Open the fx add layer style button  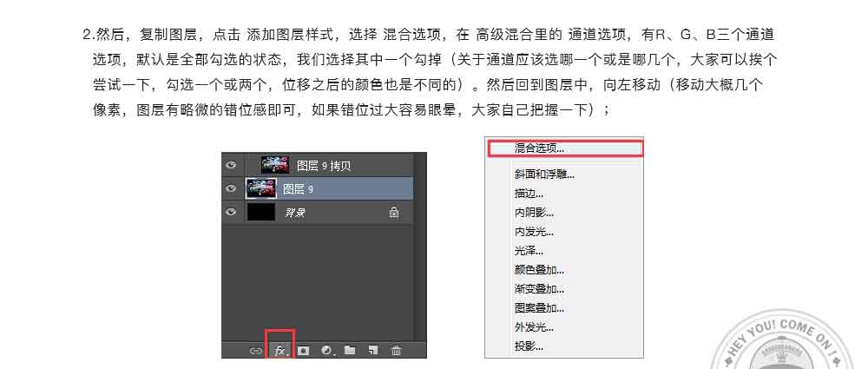pos(280,350)
